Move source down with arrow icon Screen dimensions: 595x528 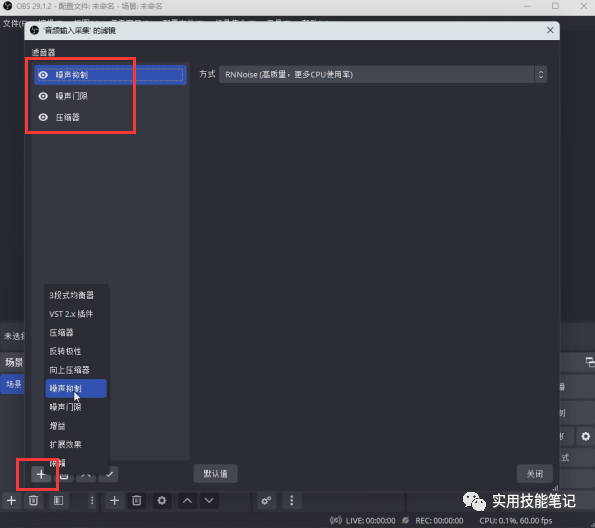tap(209, 500)
